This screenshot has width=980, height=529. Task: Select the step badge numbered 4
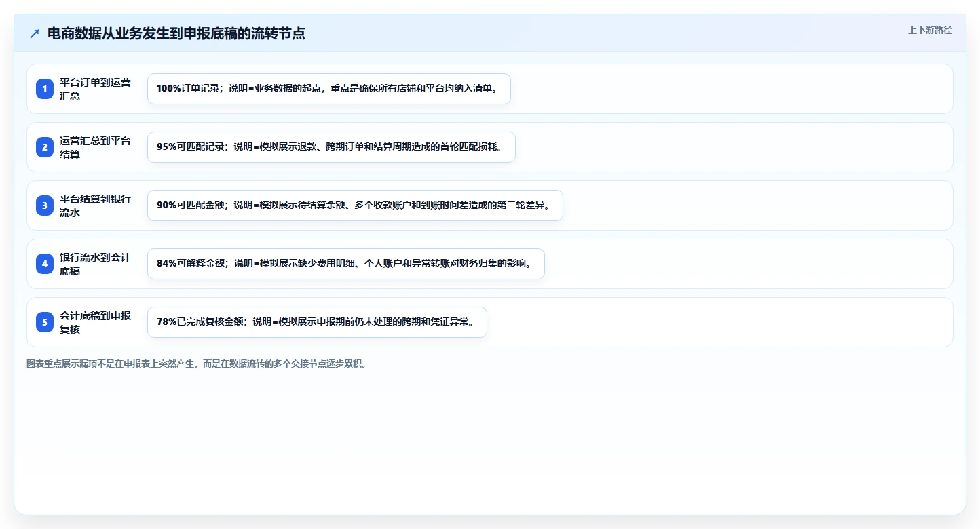45,264
